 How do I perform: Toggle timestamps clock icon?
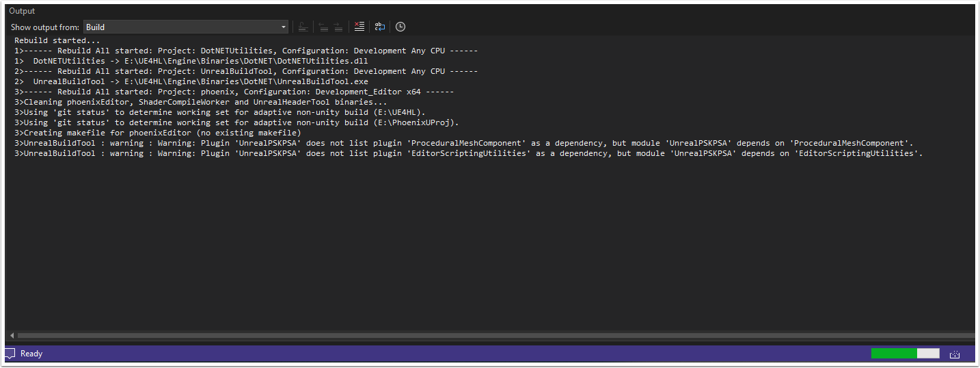pos(400,27)
